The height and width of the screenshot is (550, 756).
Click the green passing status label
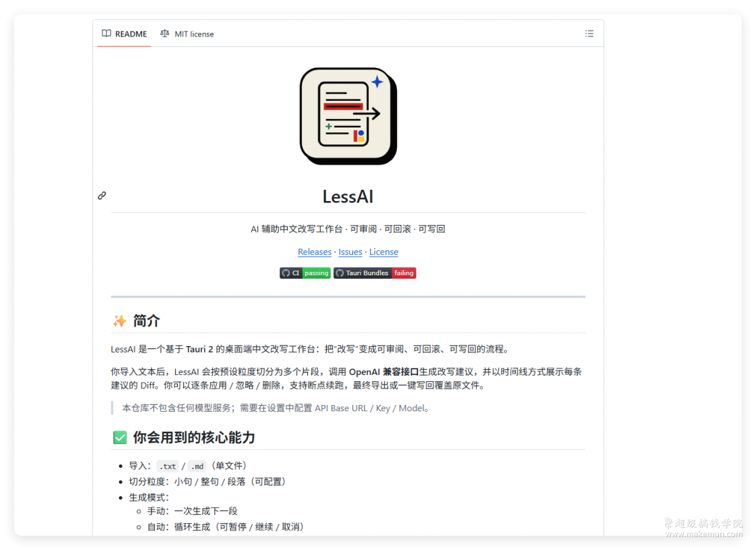(x=316, y=273)
